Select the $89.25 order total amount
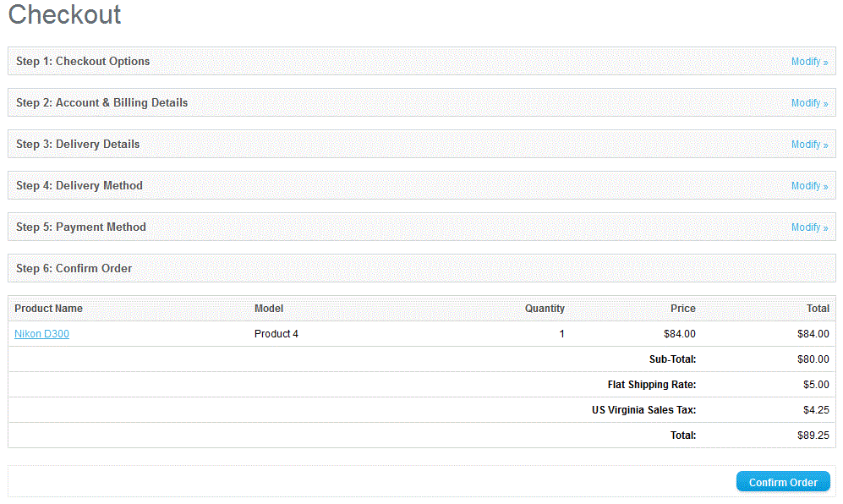This screenshot has width=843, height=504. (x=813, y=436)
